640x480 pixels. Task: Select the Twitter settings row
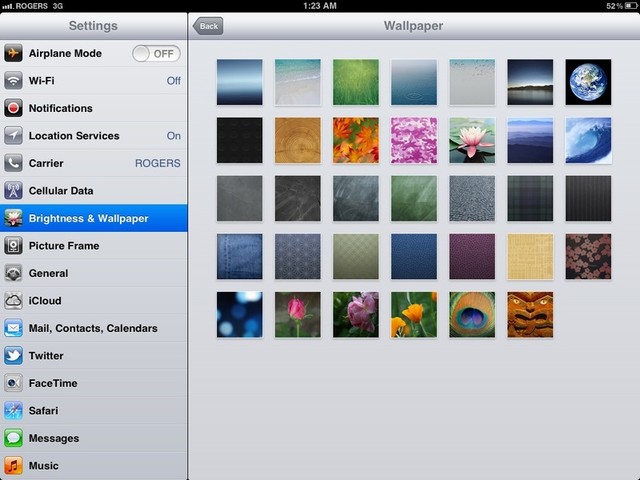coord(93,356)
